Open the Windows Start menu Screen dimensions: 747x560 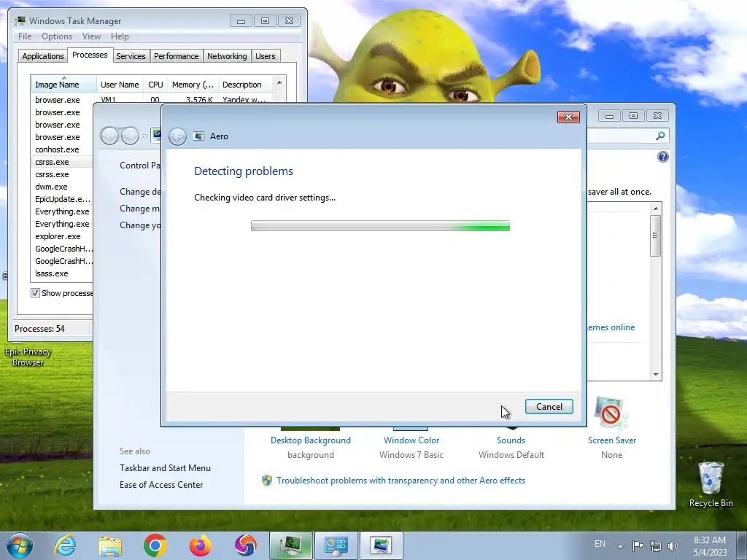pyautogui.click(x=20, y=545)
